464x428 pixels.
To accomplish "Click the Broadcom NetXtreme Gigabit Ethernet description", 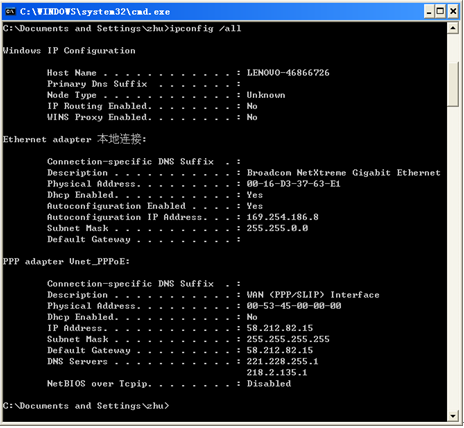I will [344, 173].
